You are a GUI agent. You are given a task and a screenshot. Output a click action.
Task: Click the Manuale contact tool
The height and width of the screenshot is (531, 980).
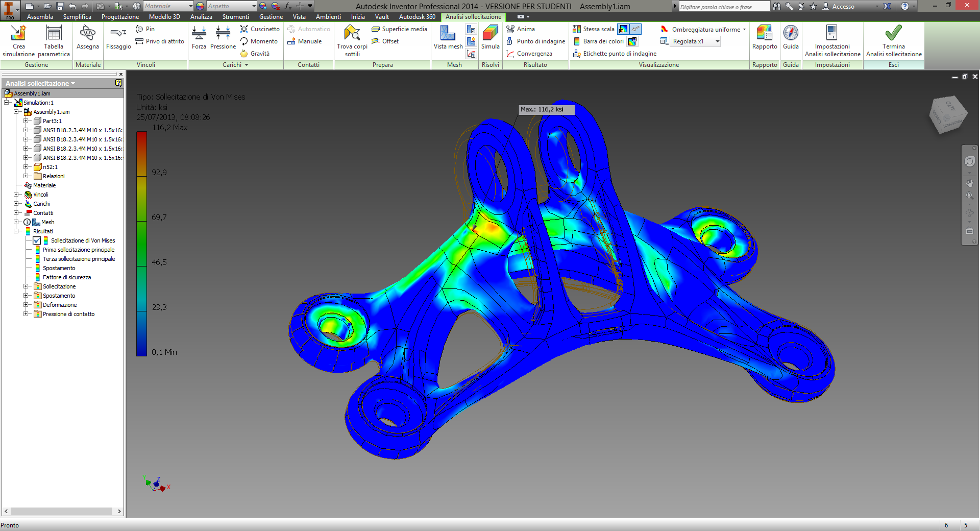[304, 41]
